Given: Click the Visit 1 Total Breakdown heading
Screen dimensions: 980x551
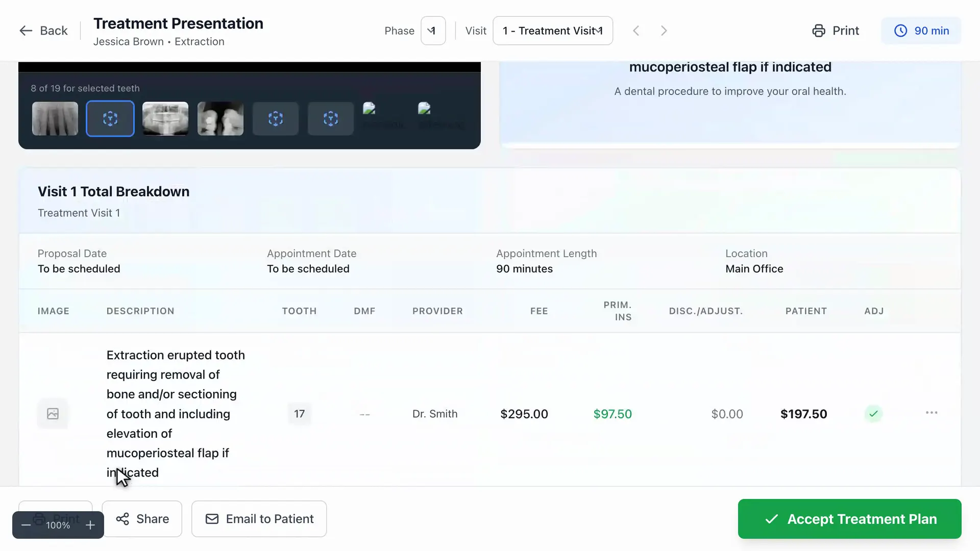Looking at the screenshot, I should tap(113, 192).
